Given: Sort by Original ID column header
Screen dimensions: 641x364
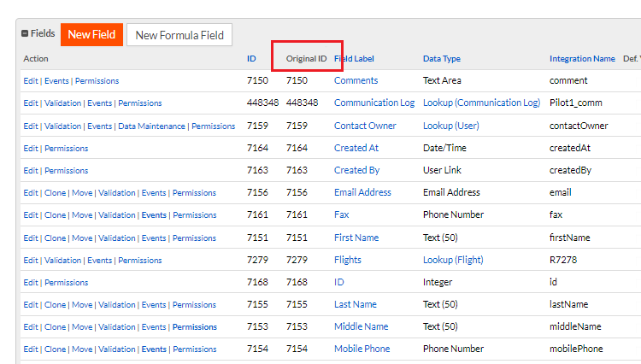Looking at the screenshot, I should coord(306,59).
